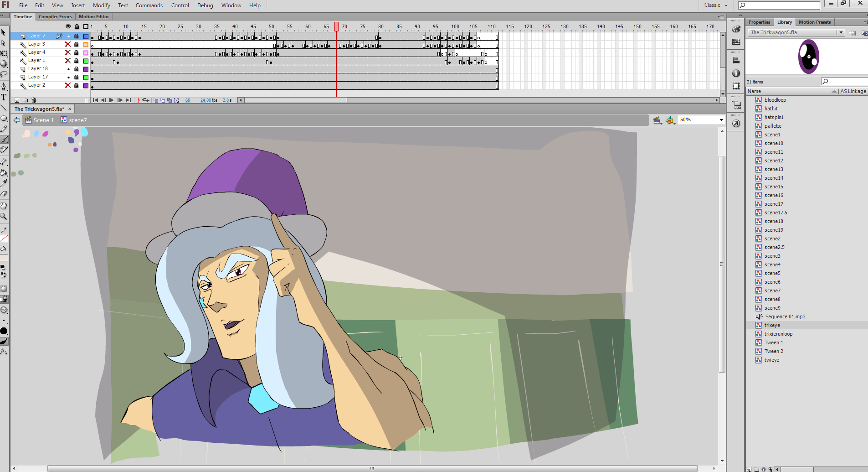Open the Classic workspace switcher dropdown
The width and height of the screenshot is (868, 472).
click(x=715, y=5)
